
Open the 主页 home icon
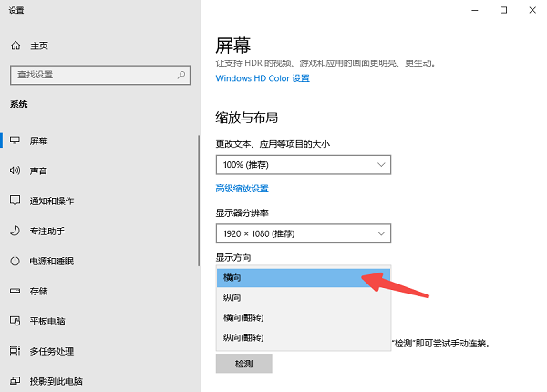tap(15, 46)
